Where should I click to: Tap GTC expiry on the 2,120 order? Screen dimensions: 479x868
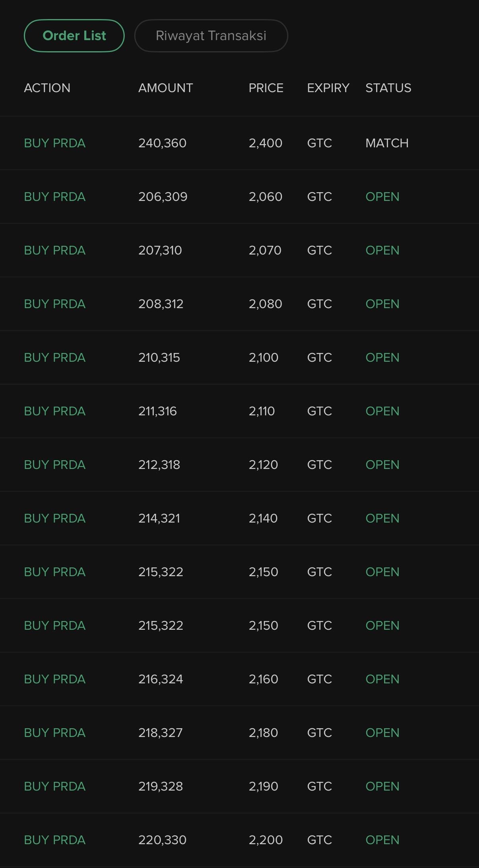[319, 465]
